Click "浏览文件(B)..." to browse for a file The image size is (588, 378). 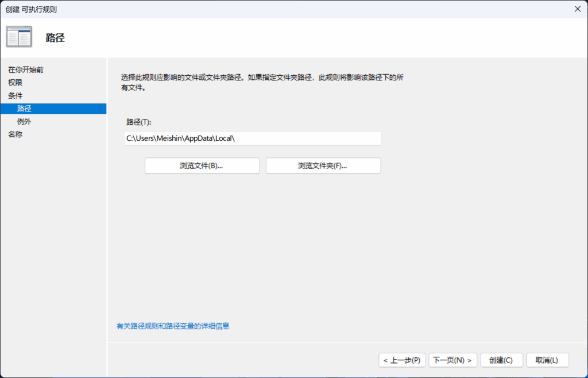coord(202,165)
